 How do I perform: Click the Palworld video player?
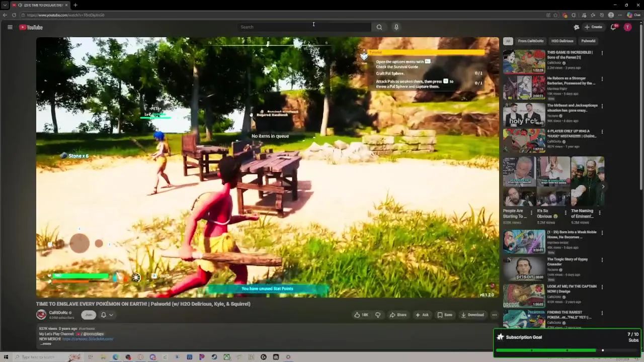click(267, 167)
